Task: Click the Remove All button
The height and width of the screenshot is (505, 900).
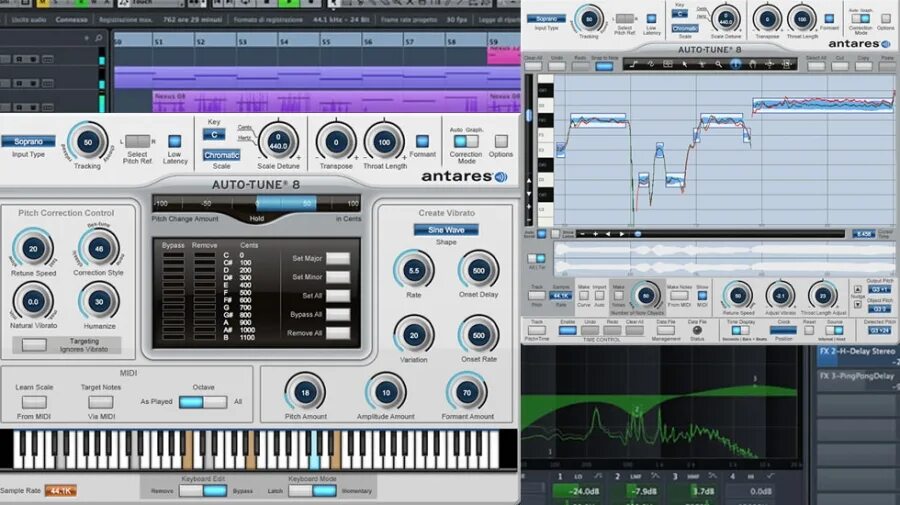Action: point(338,333)
